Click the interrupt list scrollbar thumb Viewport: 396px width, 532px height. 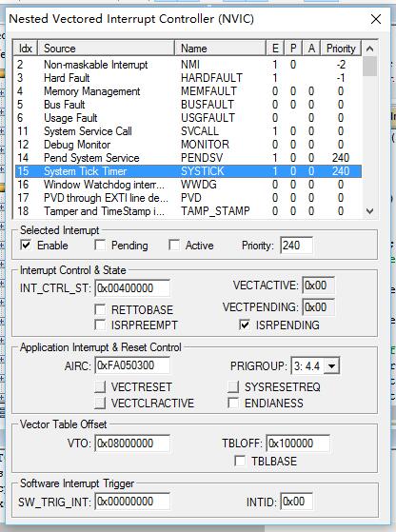[x=370, y=67]
